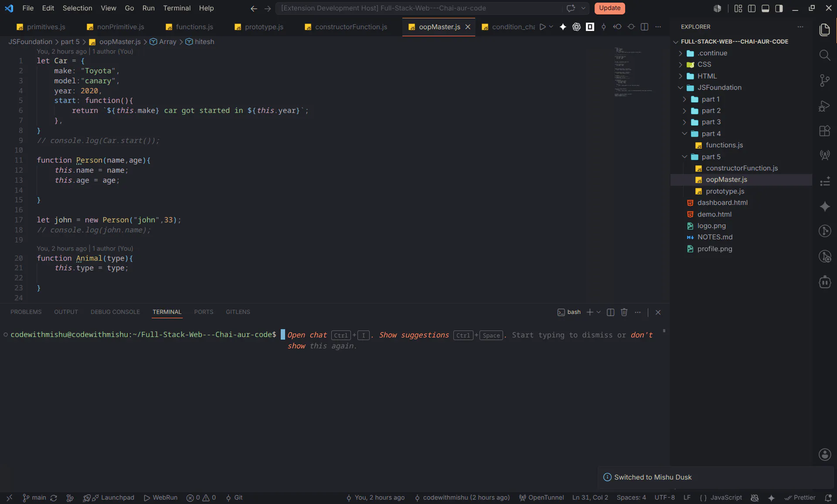The image size is (837, 504).
Task: Expand the CSS folder
Action: 680,65
